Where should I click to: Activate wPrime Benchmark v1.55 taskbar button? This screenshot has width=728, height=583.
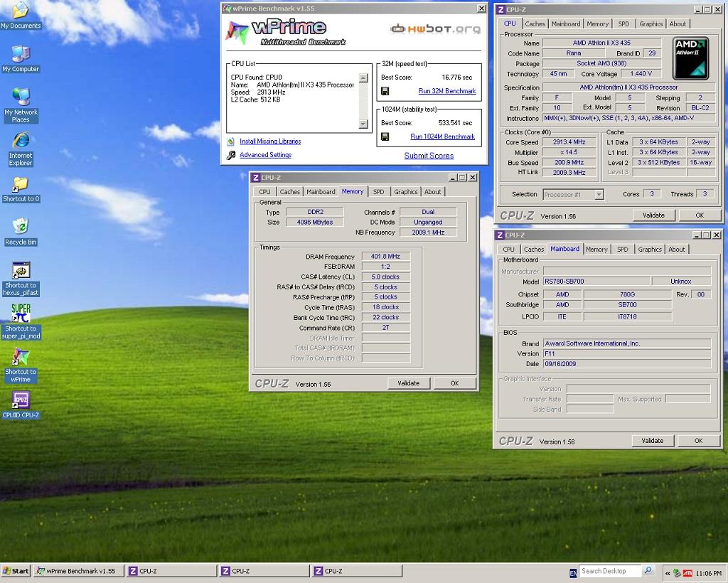[x=79, y=571]
